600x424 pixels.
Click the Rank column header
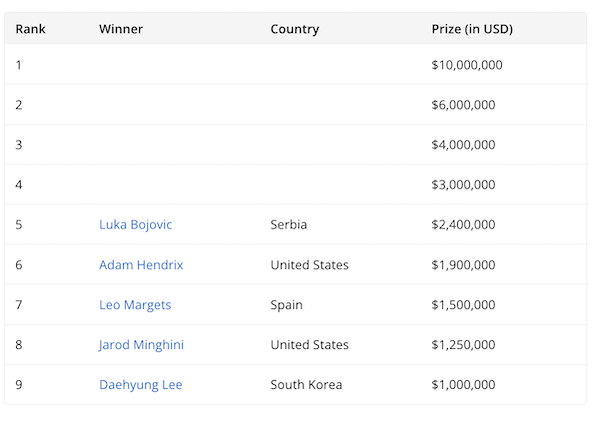(30, 29)
